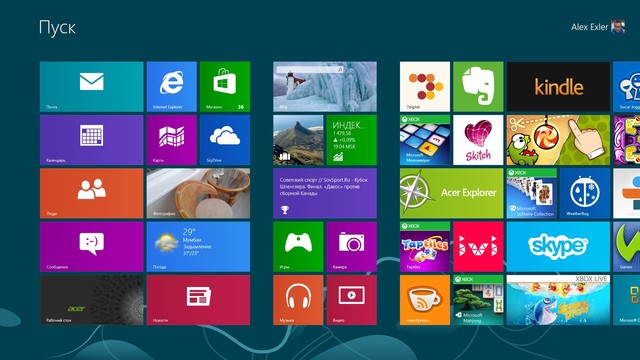Open the Музыка headphones tile

[298, 300]
